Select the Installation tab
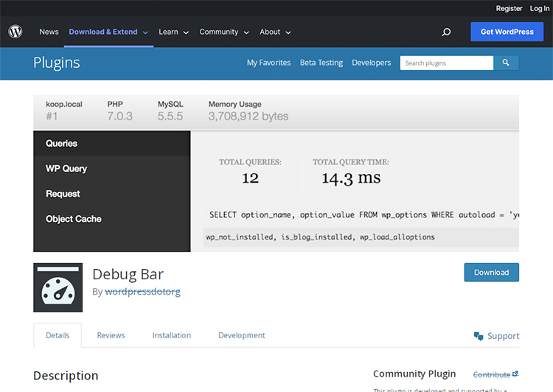Image resolution: width=553 pixels, height=392 pixels. 171,335
